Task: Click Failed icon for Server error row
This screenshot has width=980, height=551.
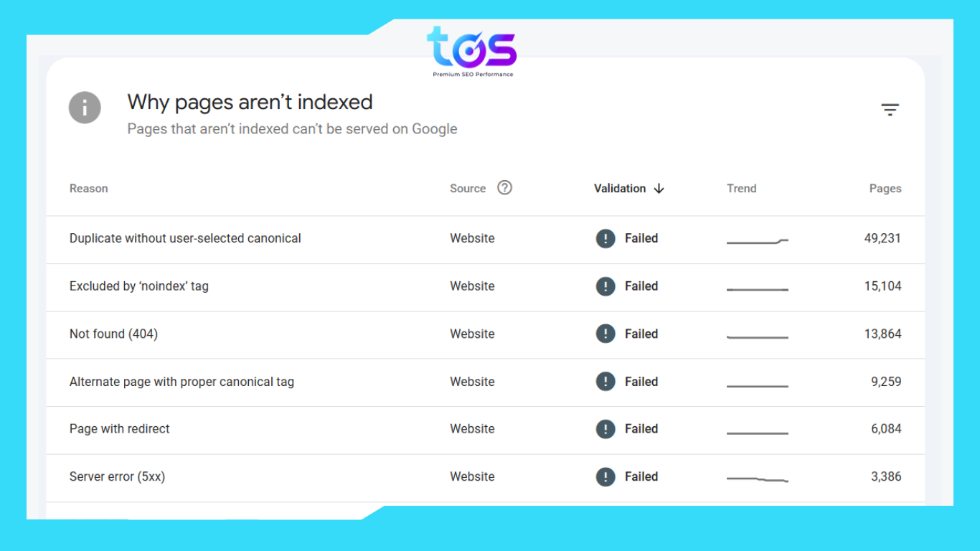Action: (606, 476)
